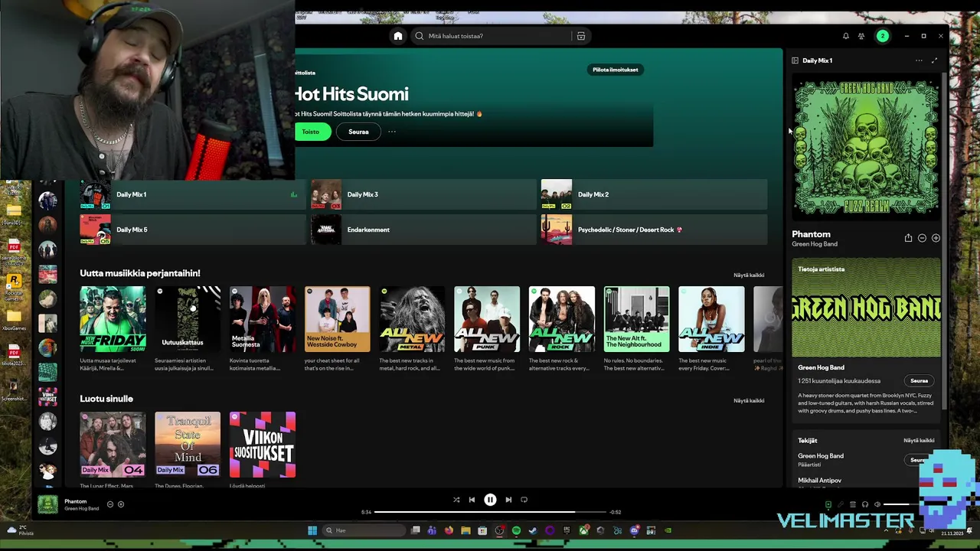Click the Phantom album art in bottom bar
Image resolution: width=980 pixels, height=551 pixels.
coord(47,504)
